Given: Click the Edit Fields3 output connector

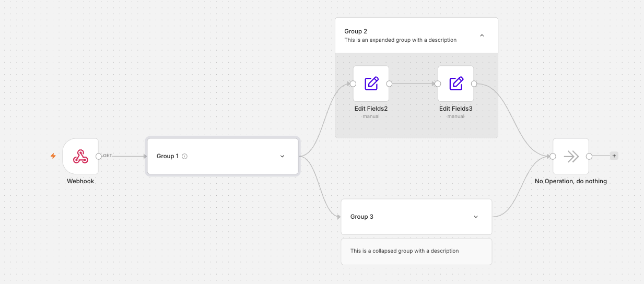Looking at the screenshot, I should click(x=474, y=84).
